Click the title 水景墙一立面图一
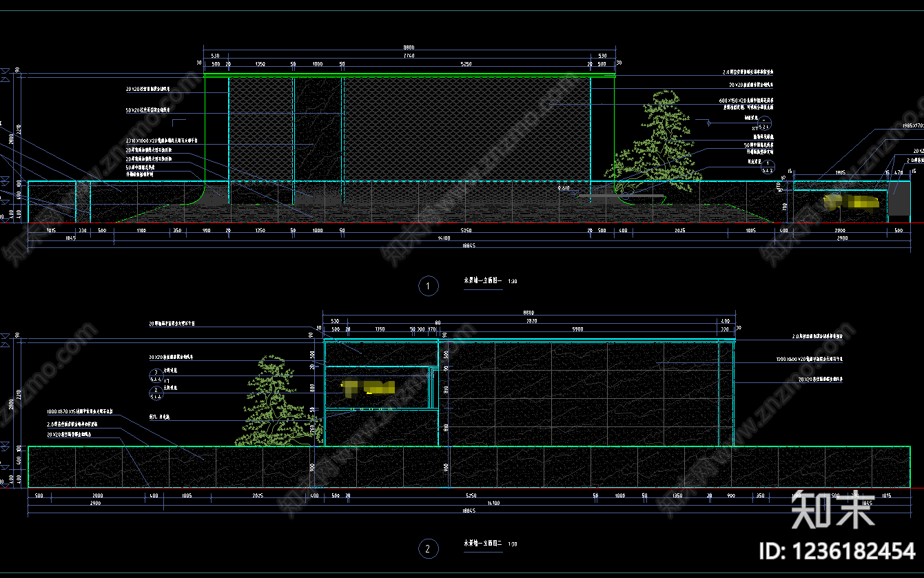This screenshot has width=924, height=578. click(x=483, y=281)
